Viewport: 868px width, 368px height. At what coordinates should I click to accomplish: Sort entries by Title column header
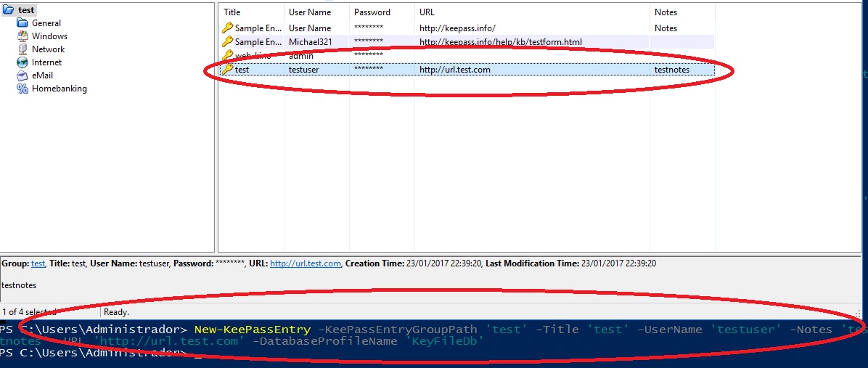[232, 12]
